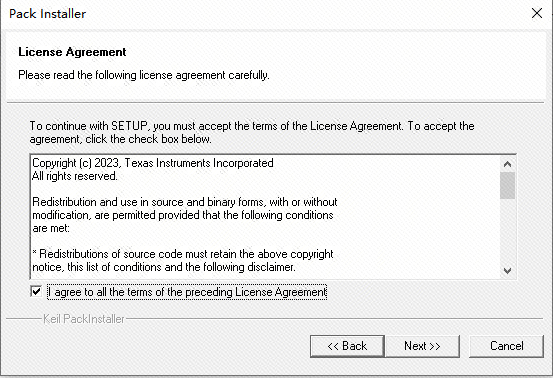Click the 'To continue with SETUP' instruction text
Screen dimensions: 553x378
tap(252, 133)
